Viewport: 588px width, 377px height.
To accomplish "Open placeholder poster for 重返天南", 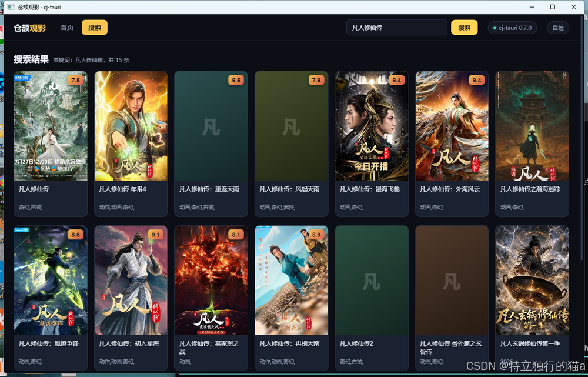I will 211,126.
